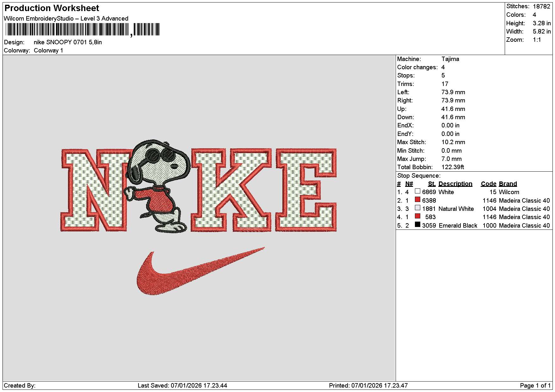
Task: Click the "Down:" measurement label
Action: pos(406,117)
